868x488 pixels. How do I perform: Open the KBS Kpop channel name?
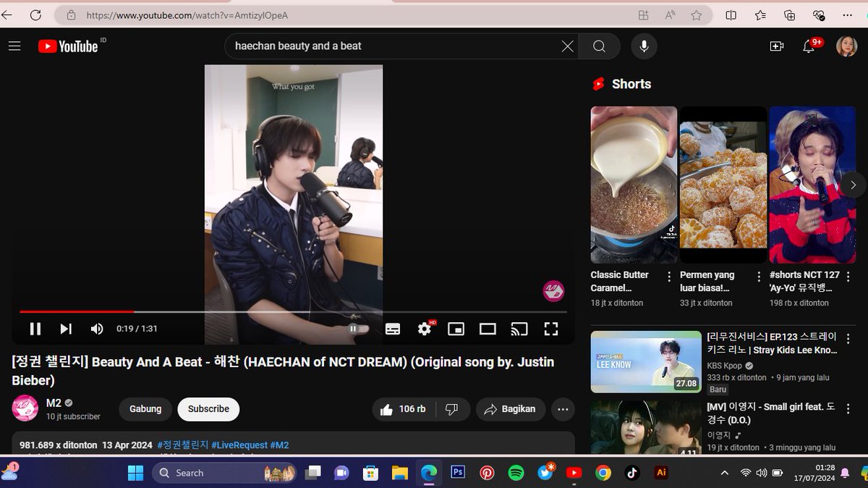(x=725, y=366)
